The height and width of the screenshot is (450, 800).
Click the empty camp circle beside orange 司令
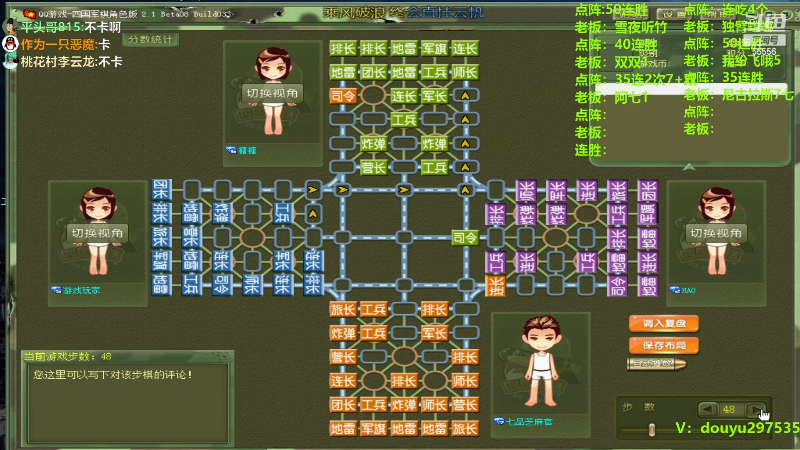(x=373, y=96)
